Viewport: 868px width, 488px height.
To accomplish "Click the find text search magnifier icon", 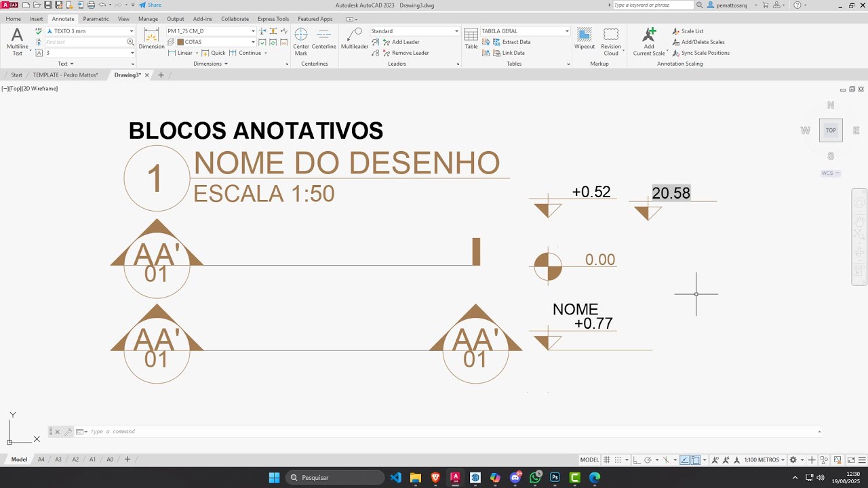I will (131, 42).
